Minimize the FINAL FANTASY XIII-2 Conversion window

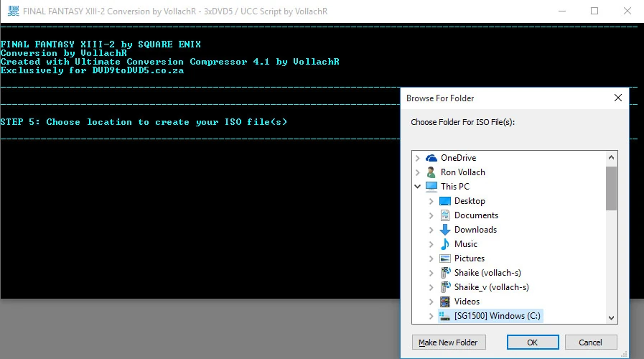[x=562, y=11]
